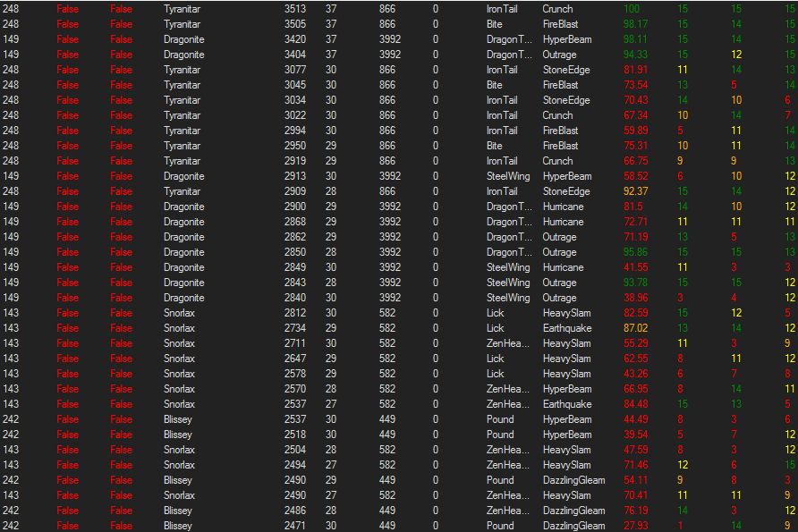Select the 3077 CP cell
The height and width of the screenshot is (532, 798).
pyautogui.click(x=294, y=70)
